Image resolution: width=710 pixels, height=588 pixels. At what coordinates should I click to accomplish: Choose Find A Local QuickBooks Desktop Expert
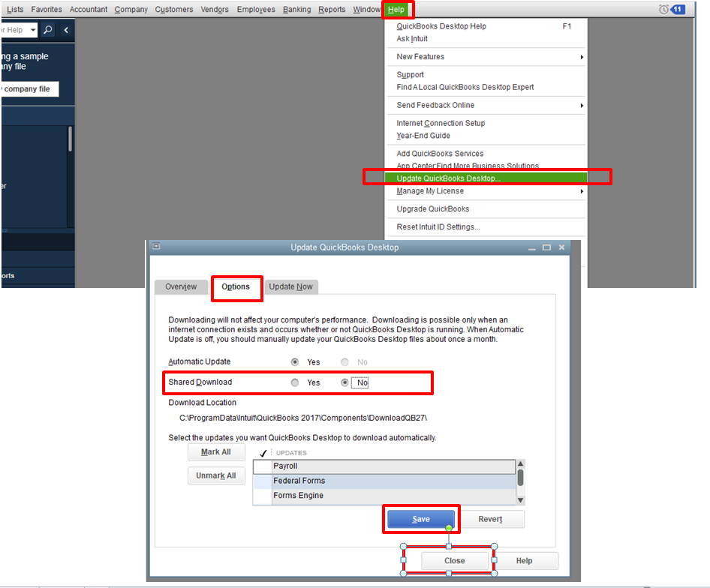[x=486, y=87]
